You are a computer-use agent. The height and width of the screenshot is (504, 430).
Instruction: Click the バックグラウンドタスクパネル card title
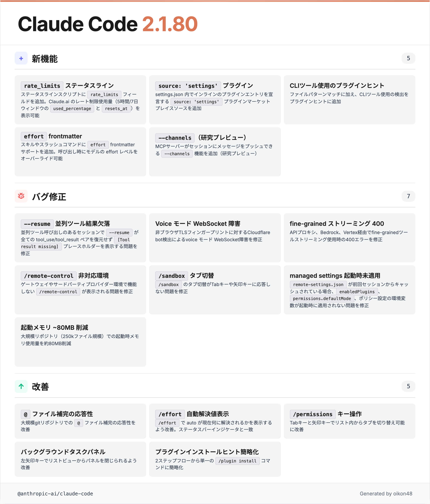(x=63, y=452)
